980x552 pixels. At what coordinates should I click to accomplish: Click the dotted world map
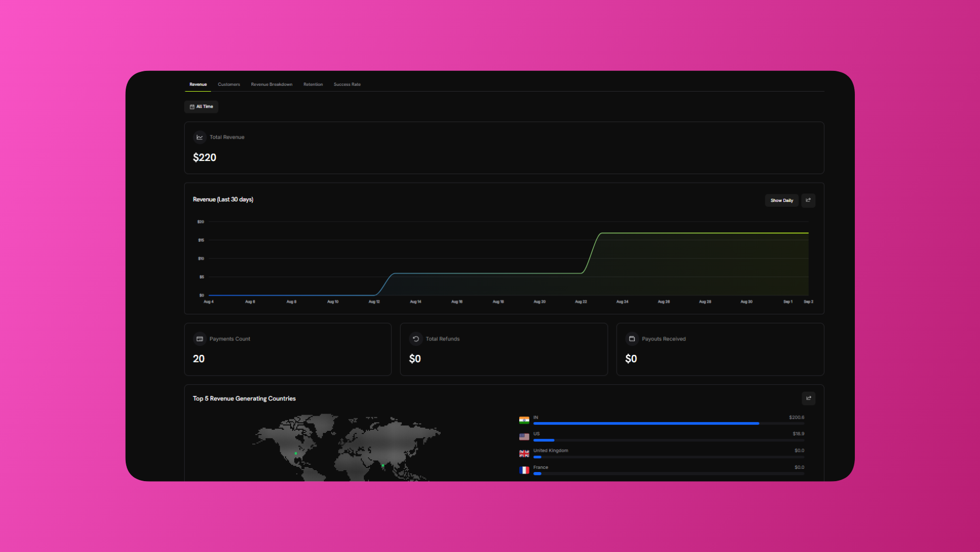[x=347, y=448]
